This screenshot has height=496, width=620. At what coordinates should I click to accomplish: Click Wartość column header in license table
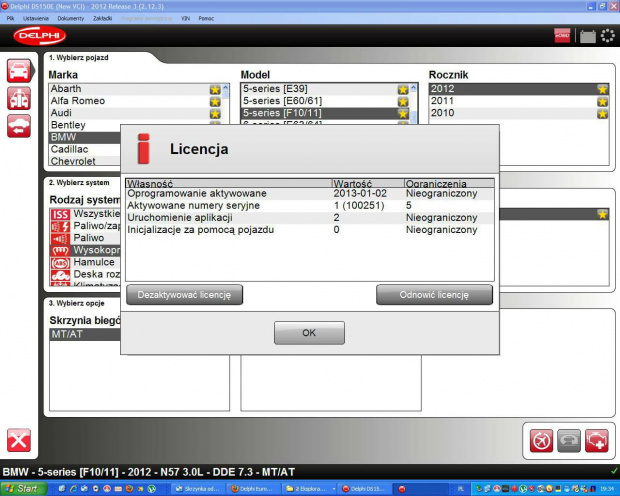tap(368, 184)
